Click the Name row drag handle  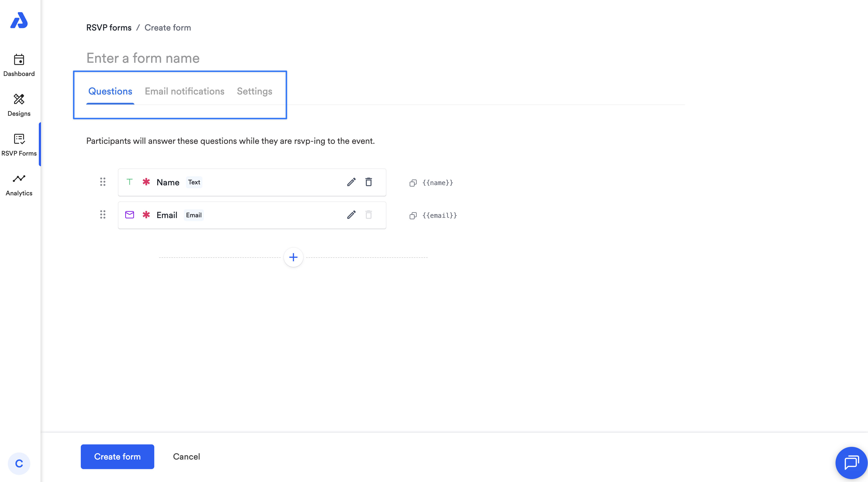click(x=103, y=182)
